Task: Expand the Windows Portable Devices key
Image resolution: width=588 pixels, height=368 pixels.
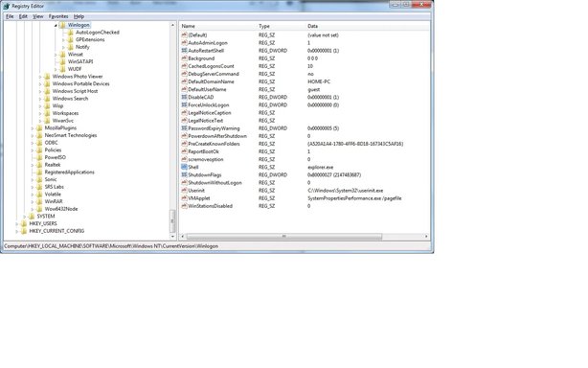Action: click(40, 84)
